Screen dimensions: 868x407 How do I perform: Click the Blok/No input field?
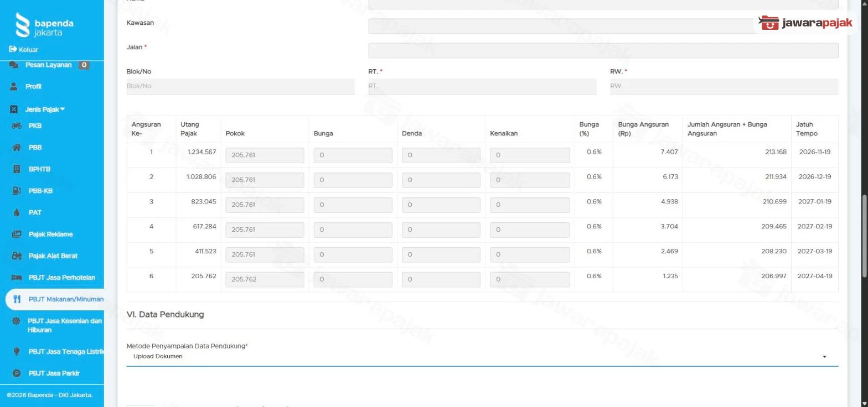[241, 86]
